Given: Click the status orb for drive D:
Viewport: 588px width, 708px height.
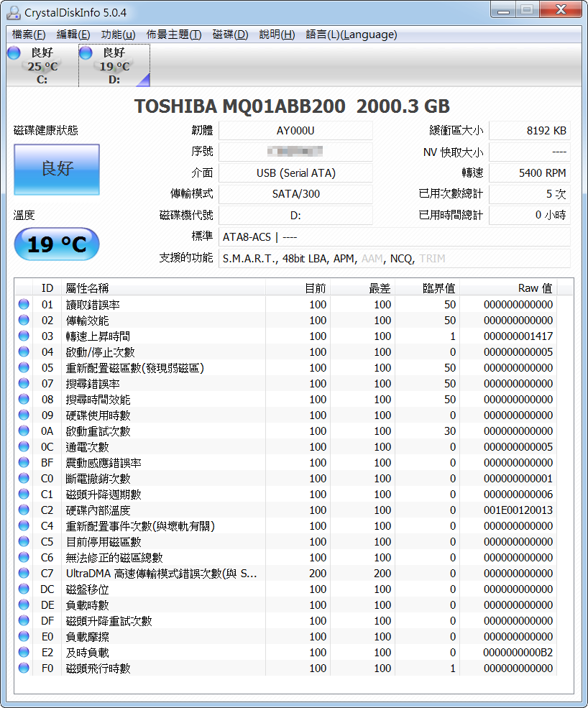Looking at the screenshot, I should tap(86, 52).
